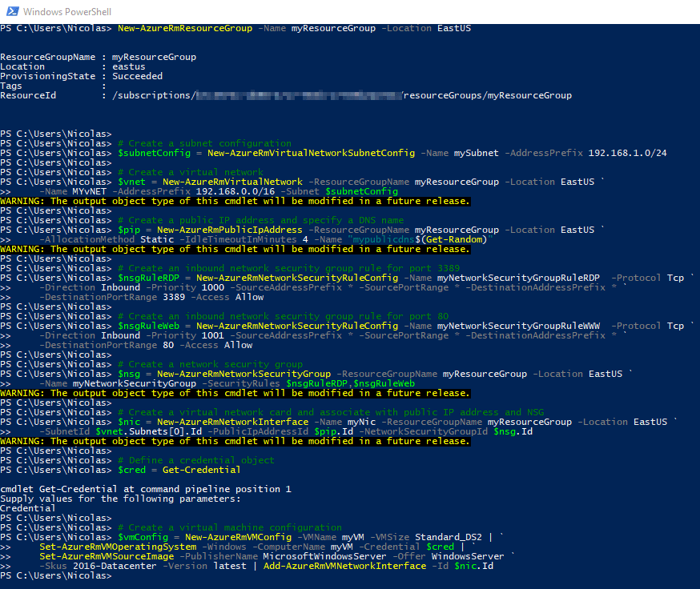Click the address prefix "192.168.0.0/16"
The image size is (700, 589).
(235, 191)
